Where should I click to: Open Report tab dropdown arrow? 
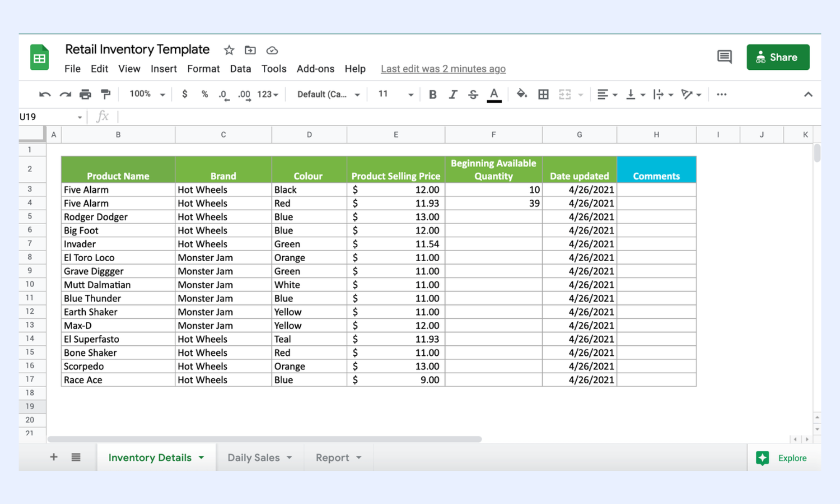click(359, 458)
